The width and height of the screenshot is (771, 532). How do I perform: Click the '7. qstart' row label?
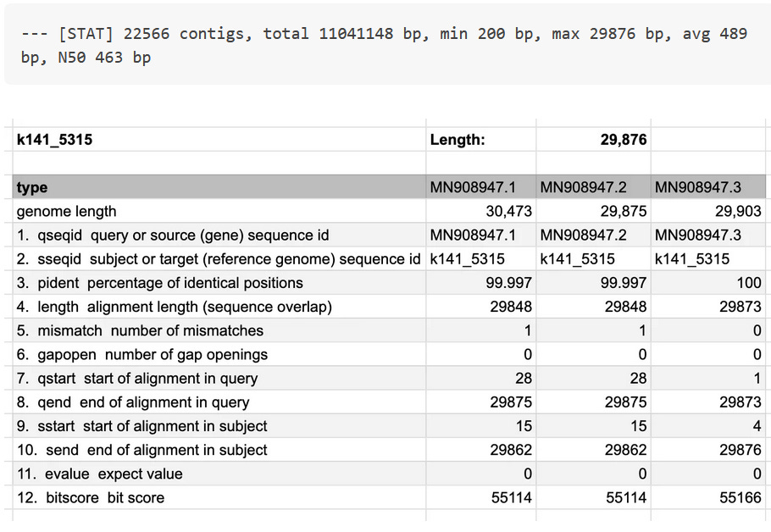tap(219, 378)
